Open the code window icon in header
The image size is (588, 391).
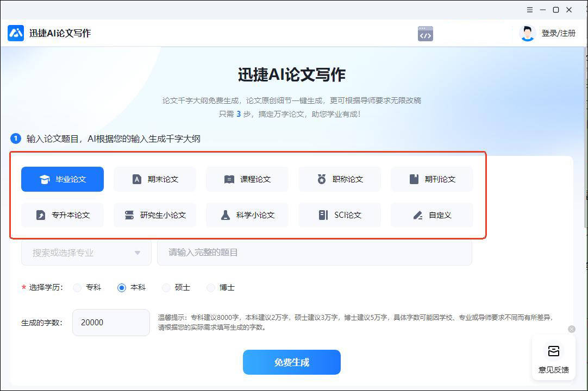point(425,34)
